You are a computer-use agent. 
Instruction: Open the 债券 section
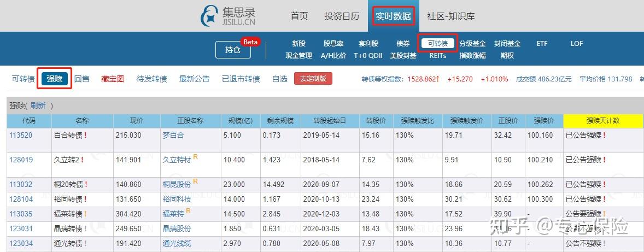403,44
